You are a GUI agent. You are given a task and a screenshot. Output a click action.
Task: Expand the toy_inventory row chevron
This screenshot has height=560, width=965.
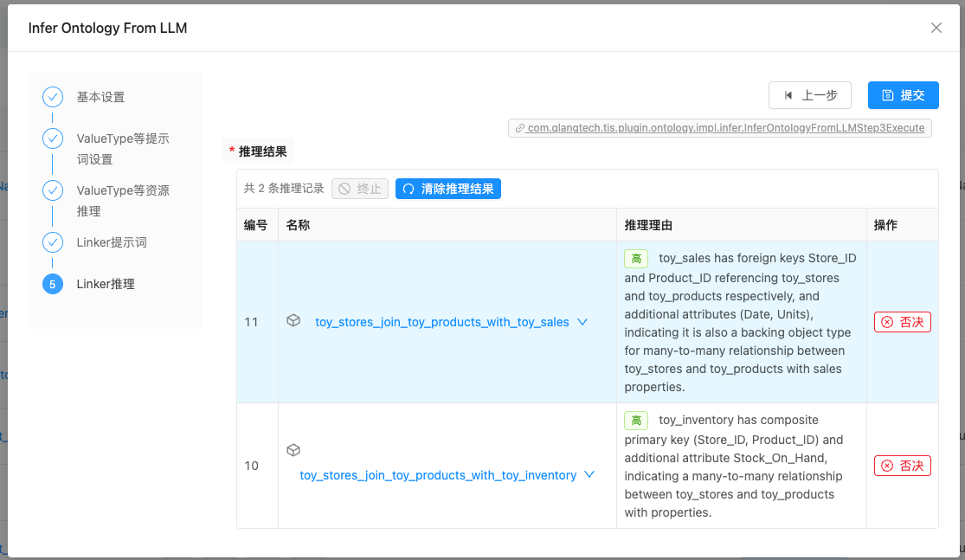589,474
